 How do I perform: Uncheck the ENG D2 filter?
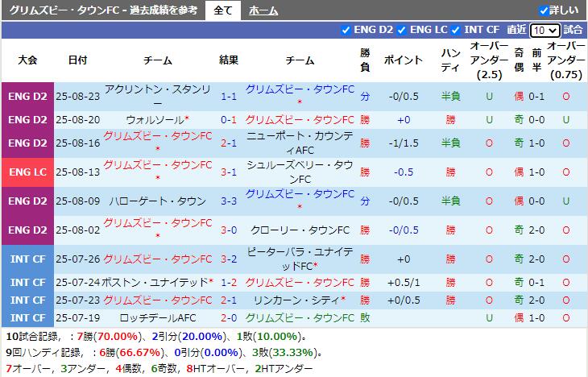pyautogui.click(x=346, y=30)
